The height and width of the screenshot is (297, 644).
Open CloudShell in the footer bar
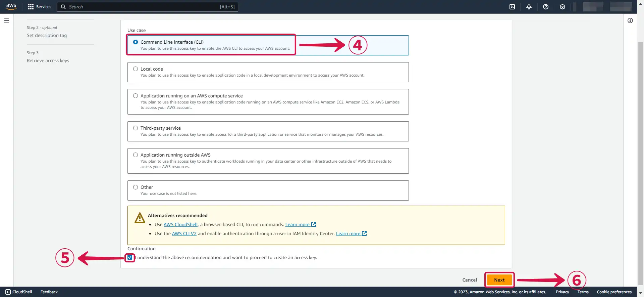coord(19,292)
